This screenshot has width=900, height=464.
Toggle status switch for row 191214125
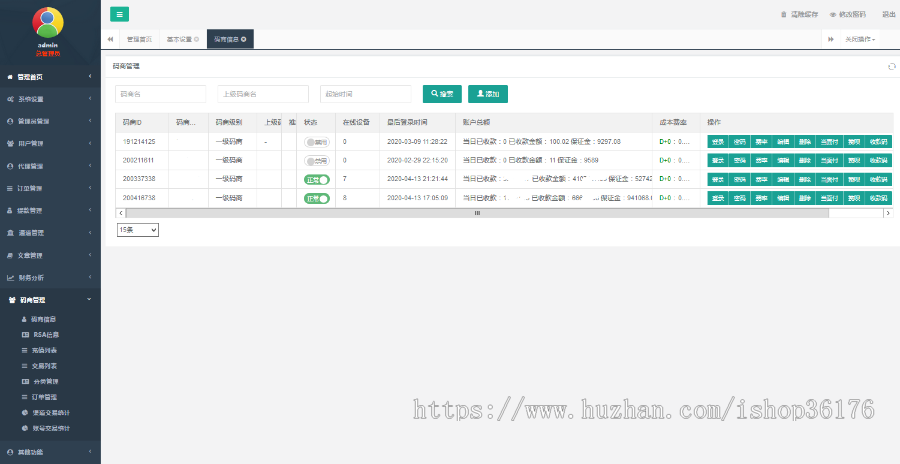tap(317, 142)
